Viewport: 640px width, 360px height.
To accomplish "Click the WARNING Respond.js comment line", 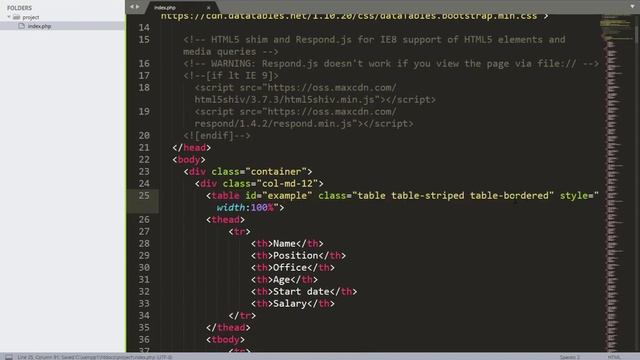I will click(391, 64).
